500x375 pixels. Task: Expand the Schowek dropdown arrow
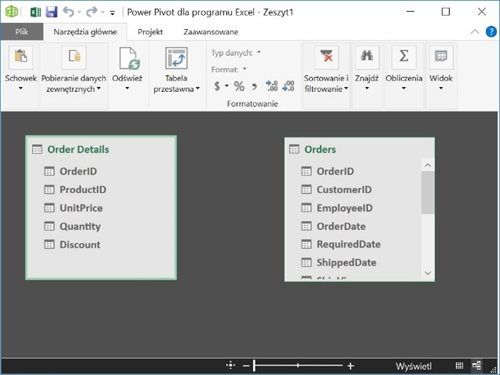(x=21, y=88)
